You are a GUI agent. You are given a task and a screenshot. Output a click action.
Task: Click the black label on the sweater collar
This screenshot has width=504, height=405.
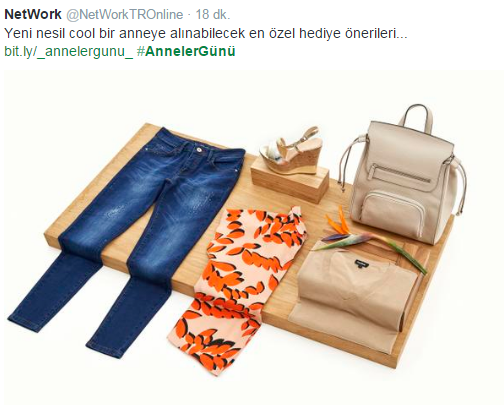tap(362, 264)
